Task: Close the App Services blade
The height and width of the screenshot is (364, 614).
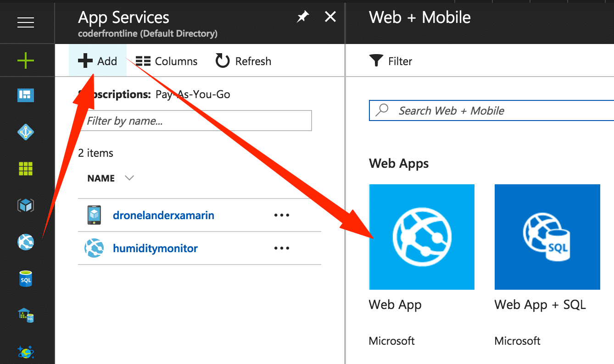Action: pyautogui.click(x=330, y=17)
